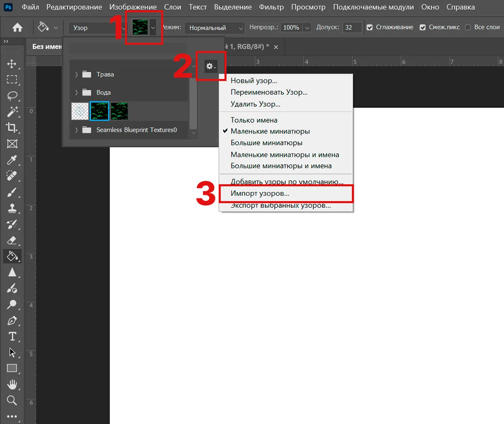Open the Изображение menu
Screen dimensions: 504x424
click(x=133, y=7)
